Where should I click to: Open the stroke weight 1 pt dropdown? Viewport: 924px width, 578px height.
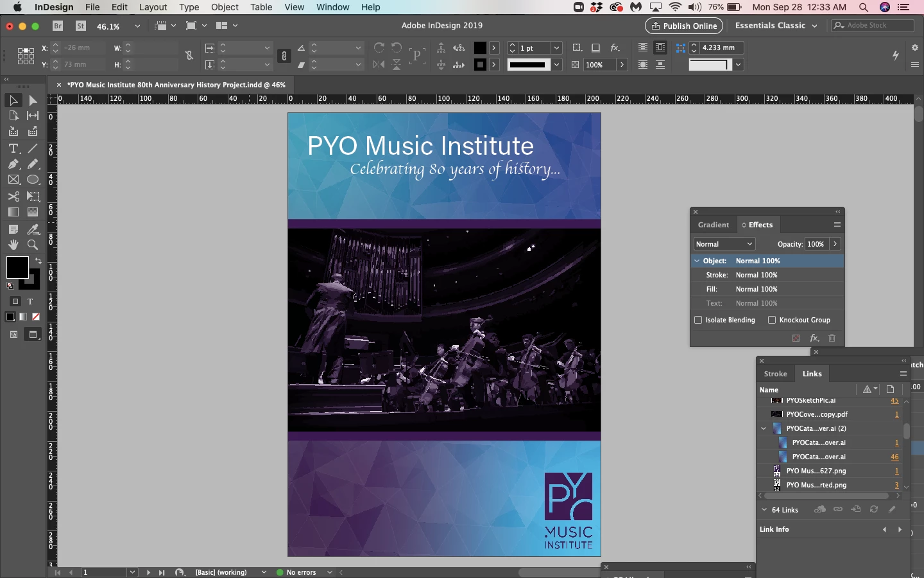[x=556, y=48]
